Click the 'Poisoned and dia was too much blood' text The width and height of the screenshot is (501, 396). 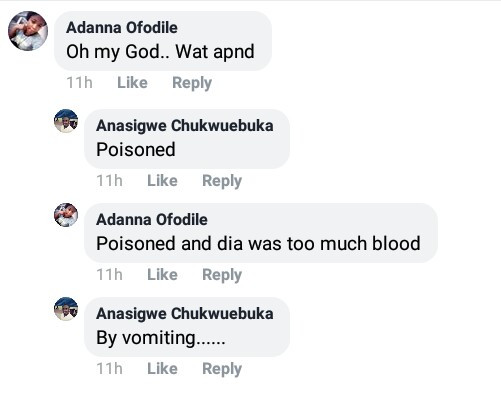(x=258, y=243)
